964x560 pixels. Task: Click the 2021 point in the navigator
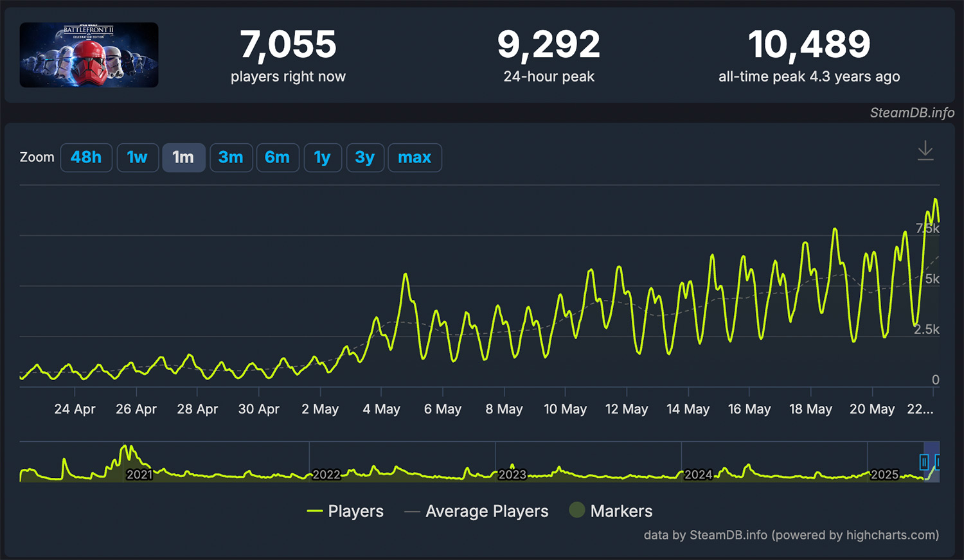[139, 475]
